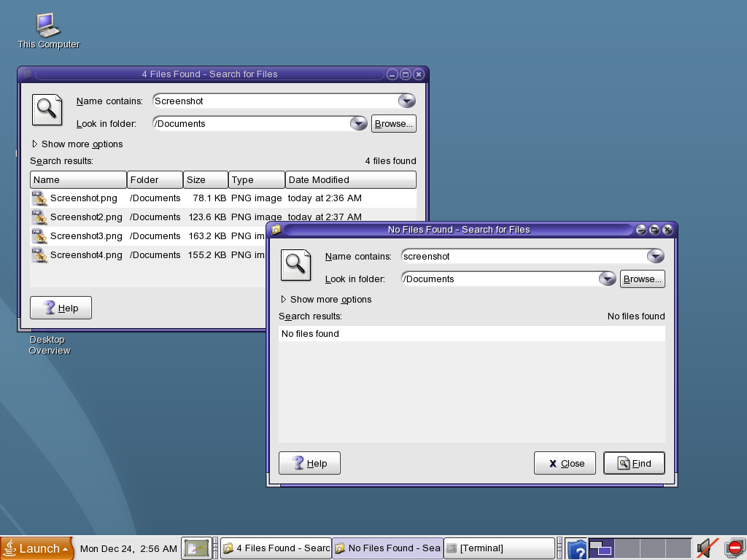Switch to 4 Files Found taskbar entry
The height and width of the screenshot is (560, 747).
pos(276,548)
